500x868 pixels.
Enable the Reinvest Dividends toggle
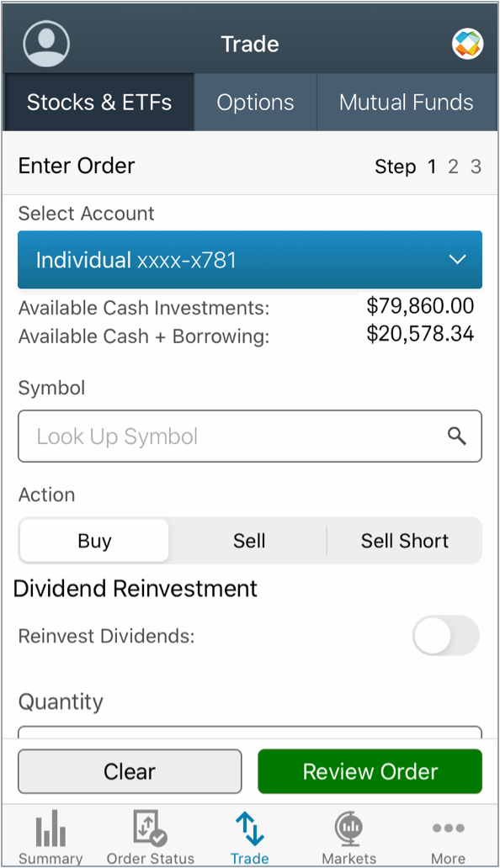pyautogui.click(x=446, y=636)
